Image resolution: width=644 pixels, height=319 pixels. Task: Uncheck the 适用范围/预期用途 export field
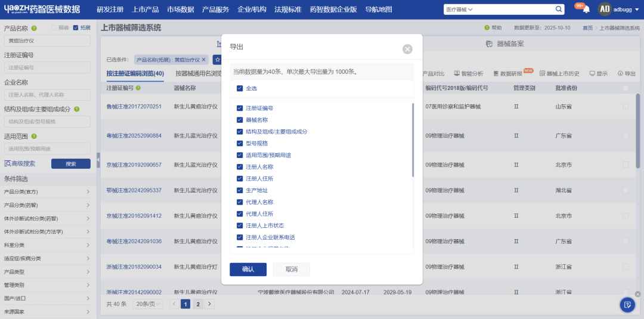240,155
